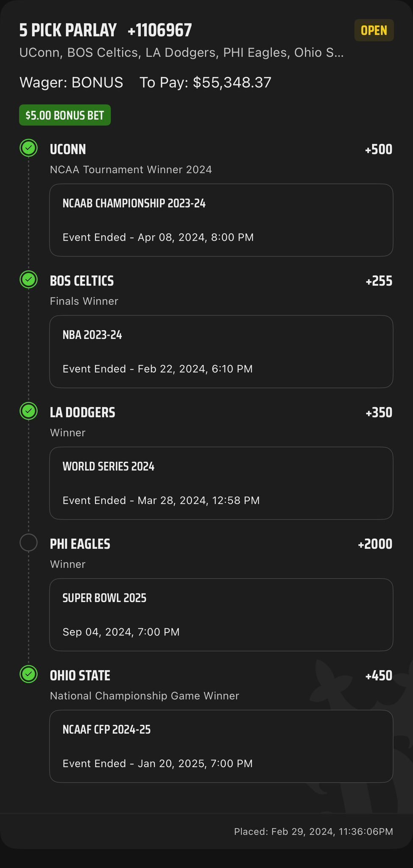Open the NBA 2023-24 event card

tap(221, 351)
